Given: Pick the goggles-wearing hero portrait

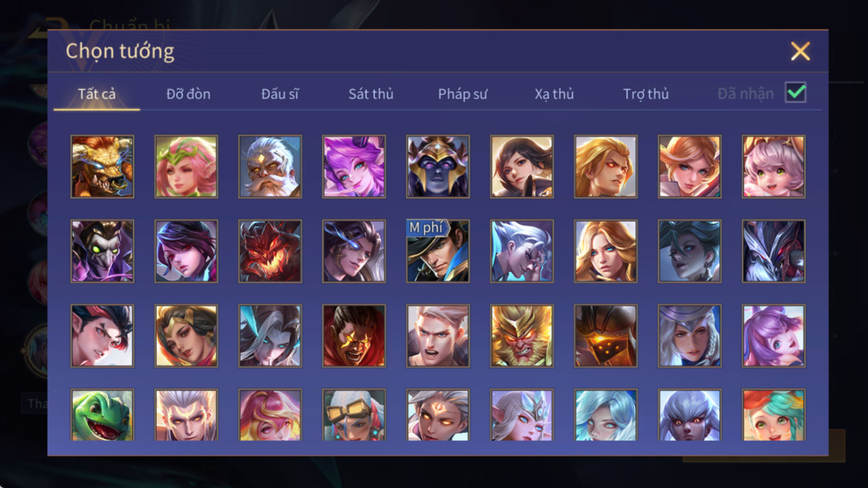Looking at the screenshot, I should (x=354, y=415).
